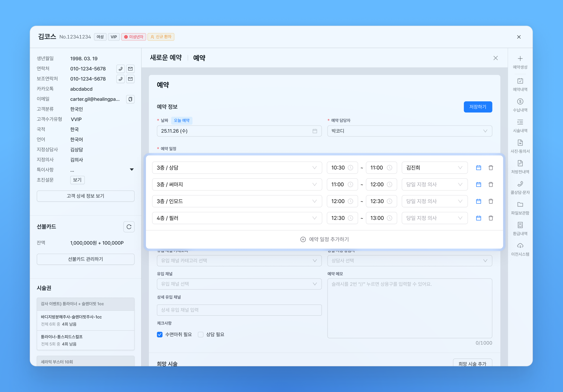
Task: Open 처방전내역 prescription history
Action: [x=520, y=167]
